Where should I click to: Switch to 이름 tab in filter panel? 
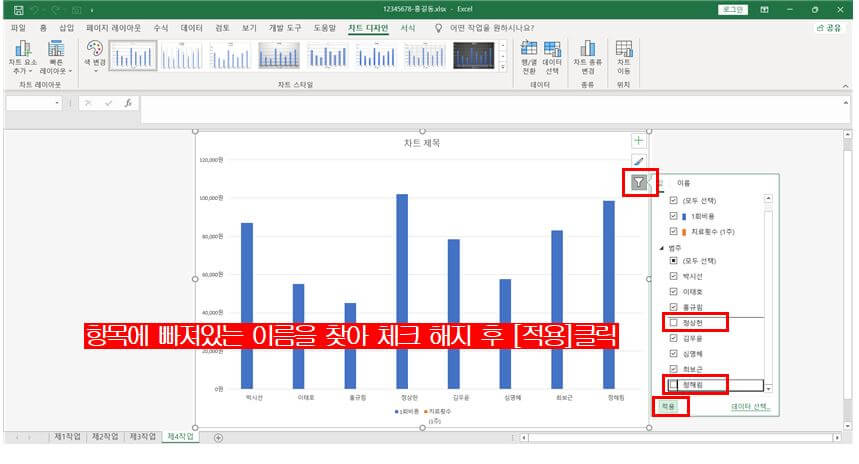coord(683,183)
